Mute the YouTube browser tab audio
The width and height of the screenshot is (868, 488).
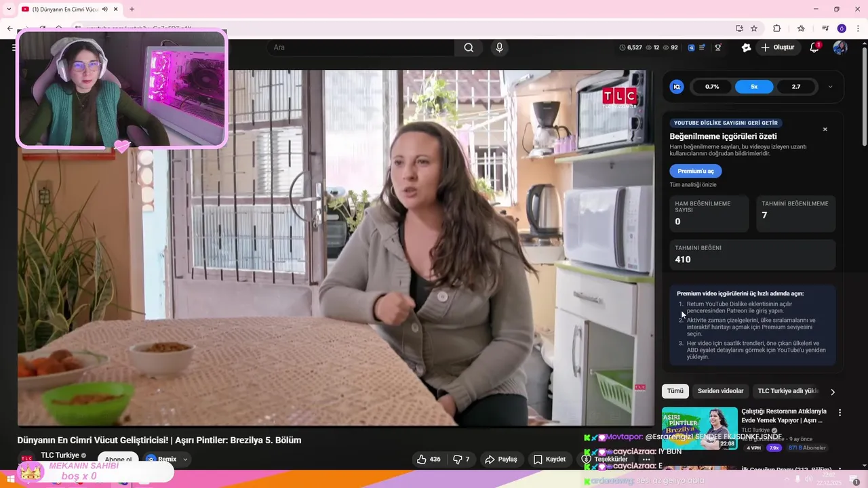[x=104, y=9]
